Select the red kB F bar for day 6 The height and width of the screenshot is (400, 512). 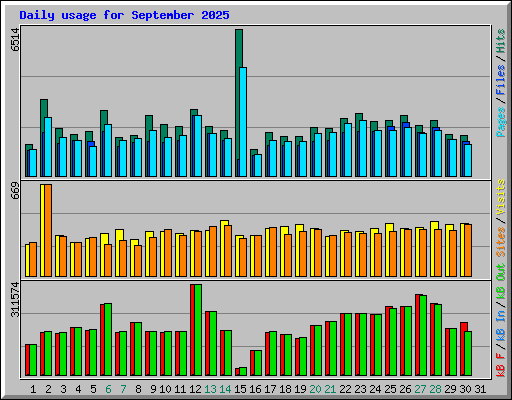tap(102, 340)
